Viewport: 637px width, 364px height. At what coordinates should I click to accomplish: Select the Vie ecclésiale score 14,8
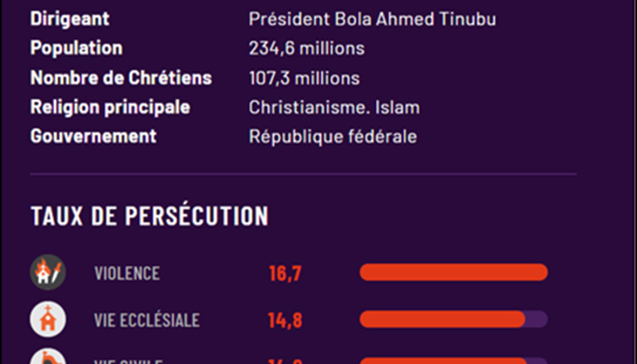coord(285,320)
